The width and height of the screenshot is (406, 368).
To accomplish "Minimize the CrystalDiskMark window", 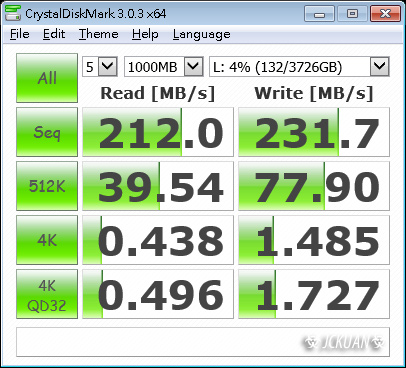I will pos(319,14).
